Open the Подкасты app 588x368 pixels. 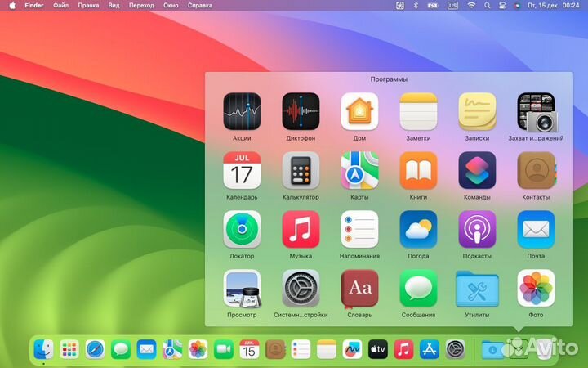point(477,230)
